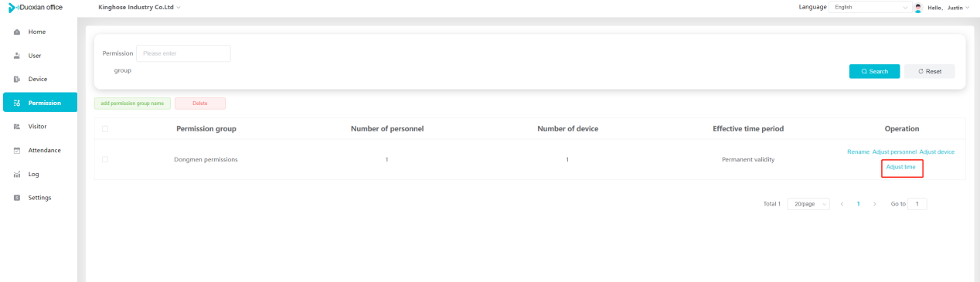Focus the Permission group search field
Screen dimensions: 980x282
tap(183, 53)
